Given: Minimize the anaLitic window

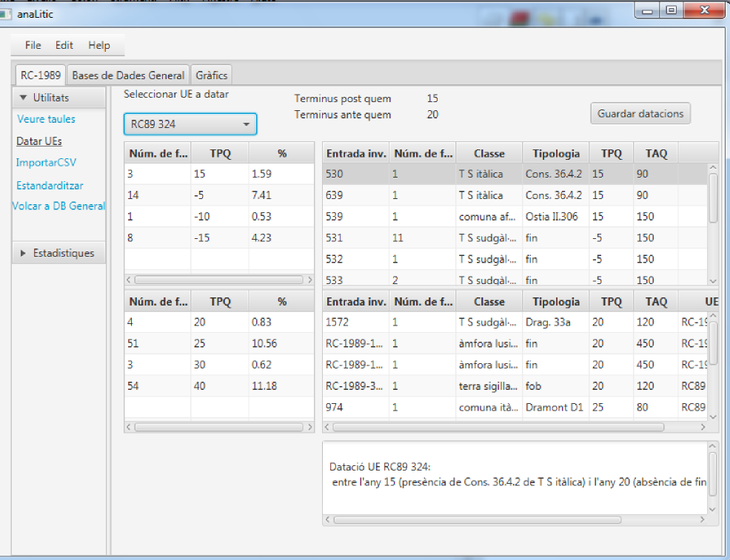Looking at the screenshot, I should 649,11.
